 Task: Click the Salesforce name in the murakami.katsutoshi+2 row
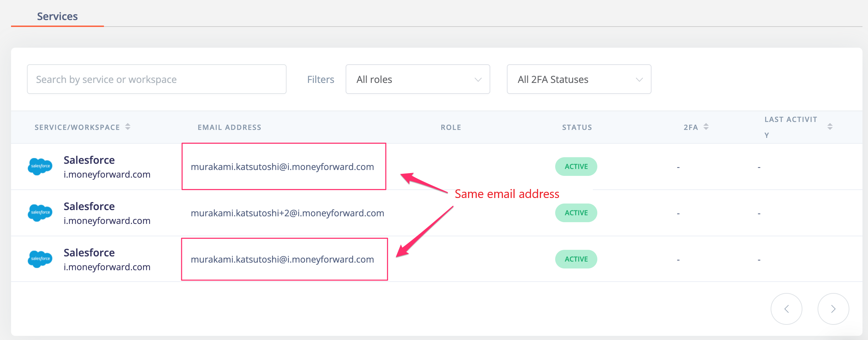(89, 206)
